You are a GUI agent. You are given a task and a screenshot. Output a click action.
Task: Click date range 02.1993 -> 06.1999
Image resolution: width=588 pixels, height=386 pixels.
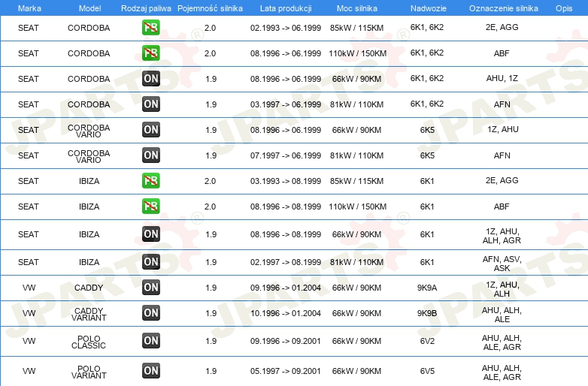coord(286,28)
